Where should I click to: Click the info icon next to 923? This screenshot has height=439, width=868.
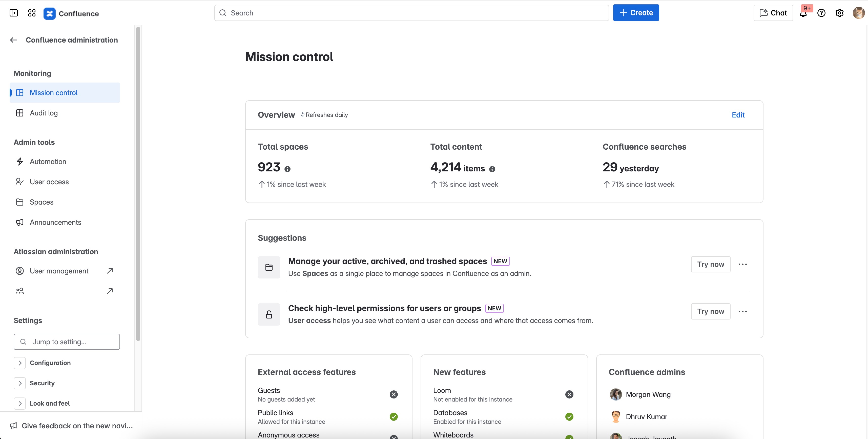coord(287,169)
